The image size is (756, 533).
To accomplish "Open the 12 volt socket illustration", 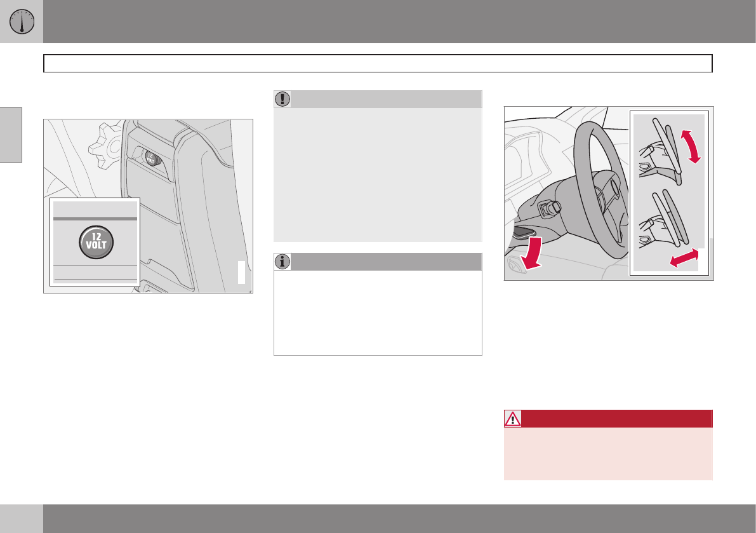I will click(x=148, y=206).
